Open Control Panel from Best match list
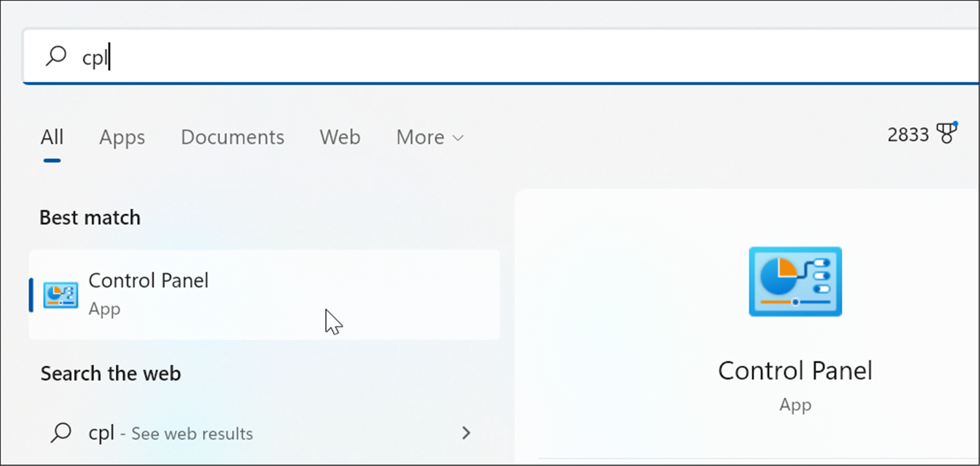This screenshot has width=980, height=466. click(149, 281)
